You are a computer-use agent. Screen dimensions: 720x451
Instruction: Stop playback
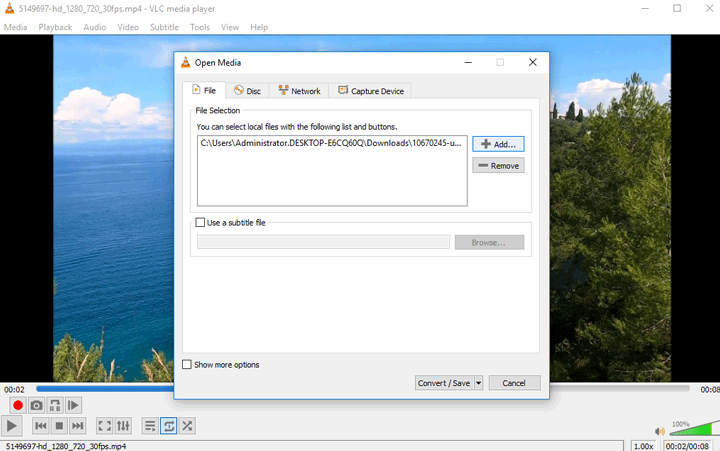point(59,426)
